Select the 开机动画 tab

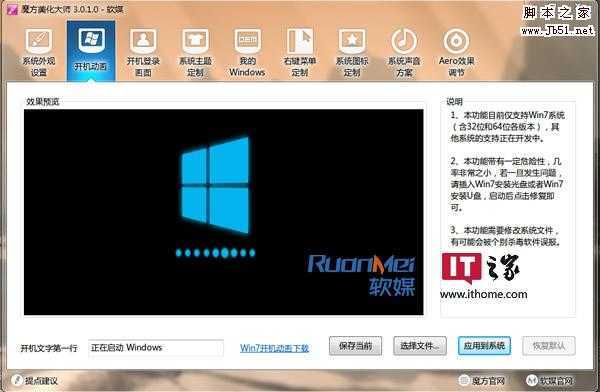tap(91, 50)
